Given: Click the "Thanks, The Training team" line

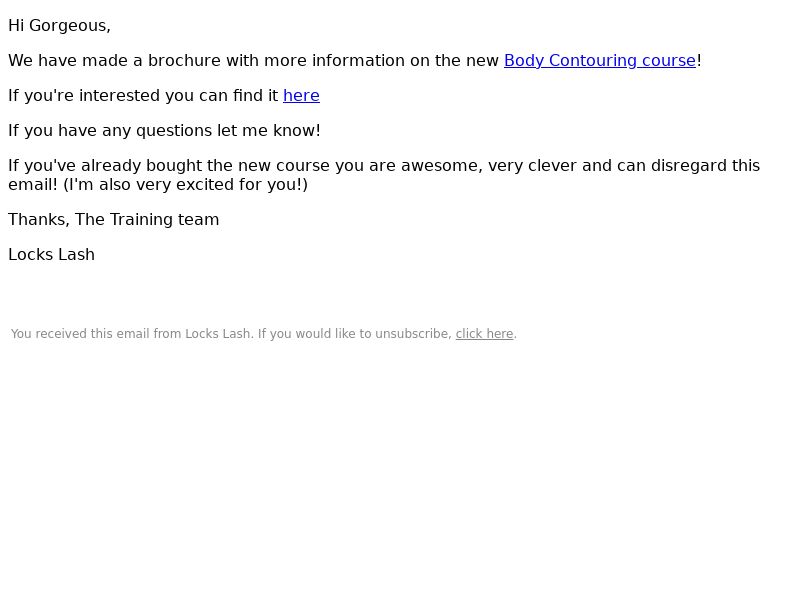Looking at the screenshot, I should pos(114,219).
